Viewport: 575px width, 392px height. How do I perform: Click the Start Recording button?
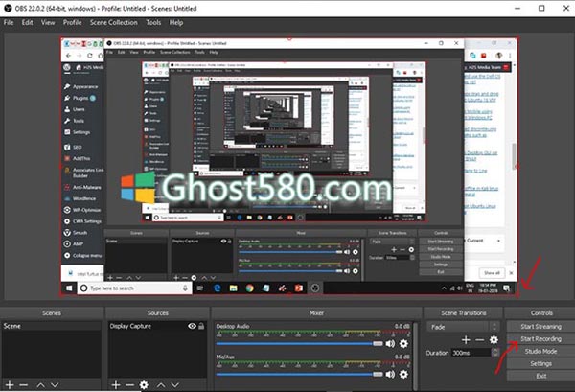(540, 339)
